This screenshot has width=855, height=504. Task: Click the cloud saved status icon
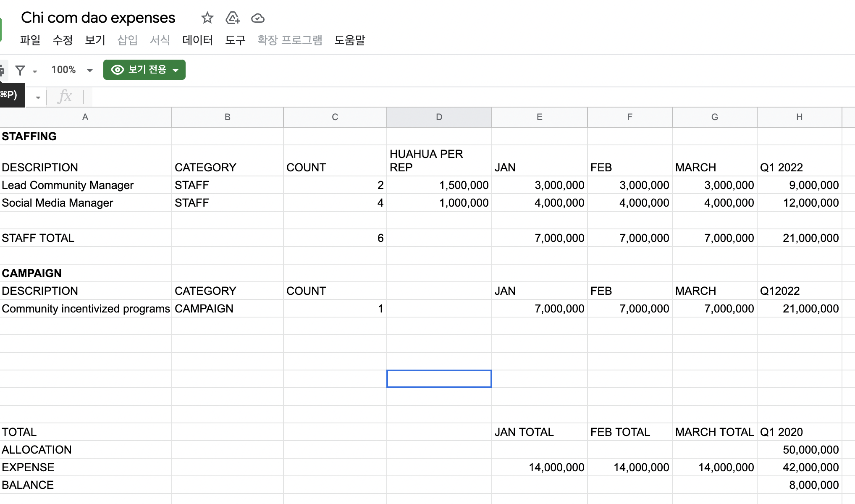[257, 18]
